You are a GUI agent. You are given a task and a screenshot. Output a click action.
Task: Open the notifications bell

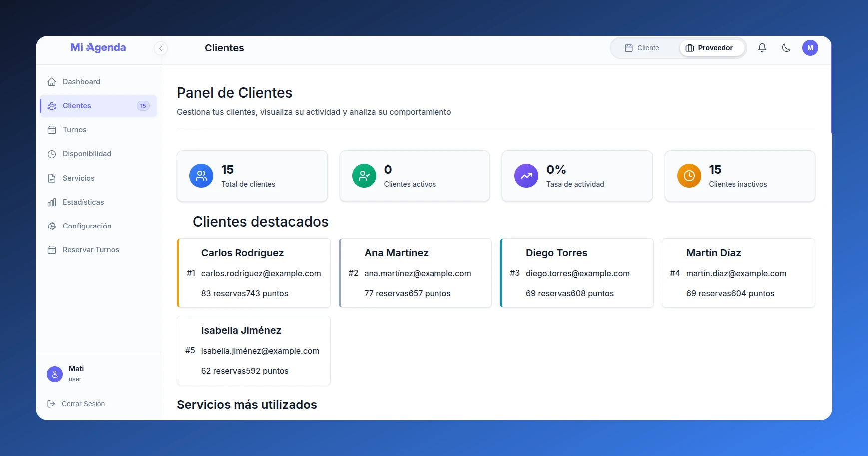coord(762,48)
